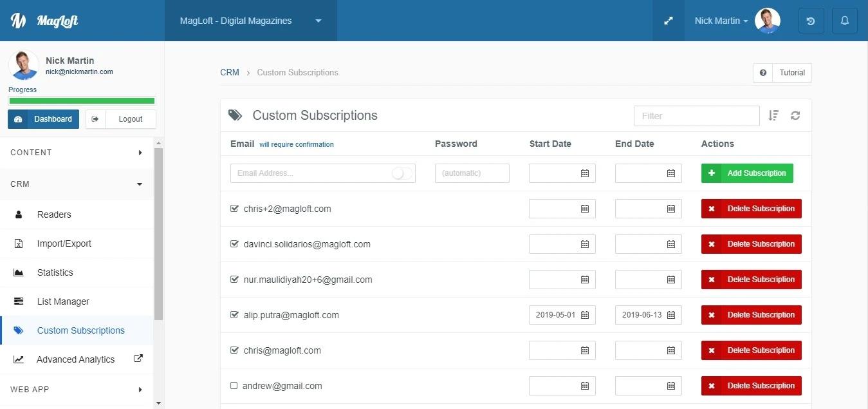This screenshot has width=868, height=409.
Task: Click the fullscreen expand icon in header
Action: click(x=669, y=21)
